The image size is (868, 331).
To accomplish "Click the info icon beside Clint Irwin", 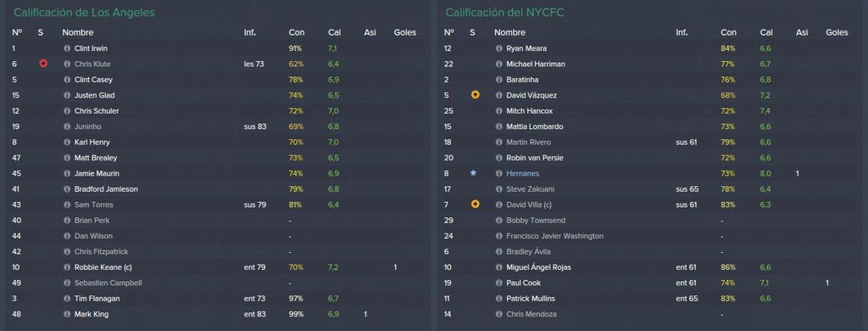I will coord(67,48).
